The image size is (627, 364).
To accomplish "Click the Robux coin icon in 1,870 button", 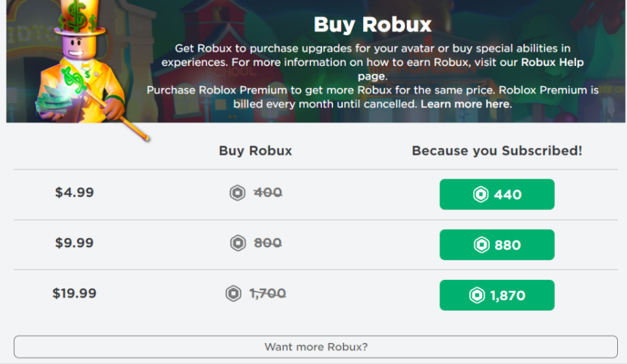I will [477, 296].
